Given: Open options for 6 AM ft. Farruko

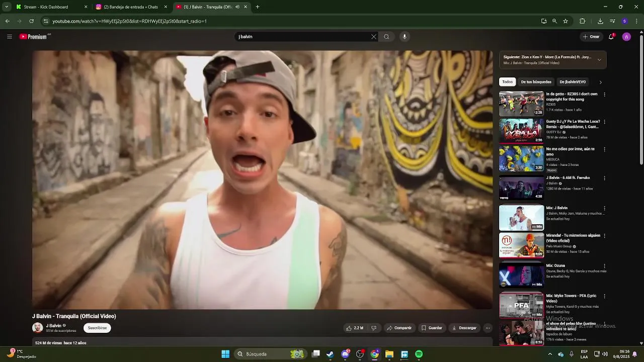Looking at the screenshot, I should [x=604, y=178].
